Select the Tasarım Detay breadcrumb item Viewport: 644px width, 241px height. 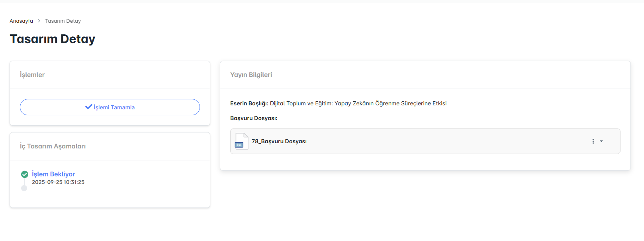click(x=63, y=21)
